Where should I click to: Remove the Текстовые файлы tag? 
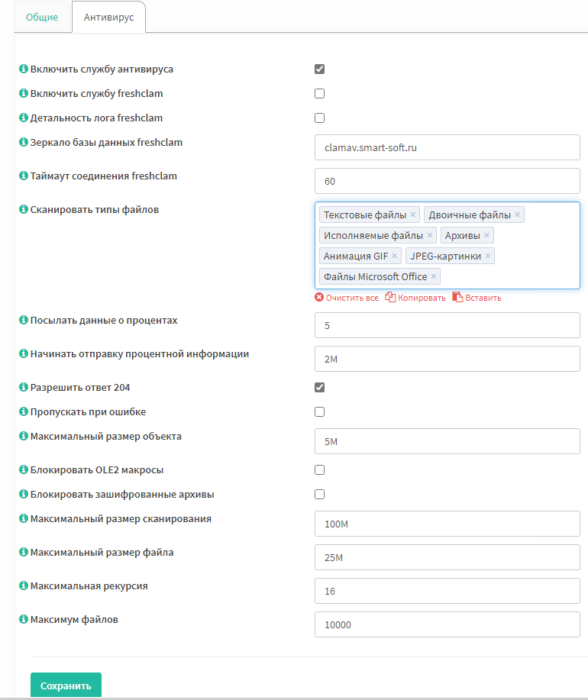coord(413,215)
